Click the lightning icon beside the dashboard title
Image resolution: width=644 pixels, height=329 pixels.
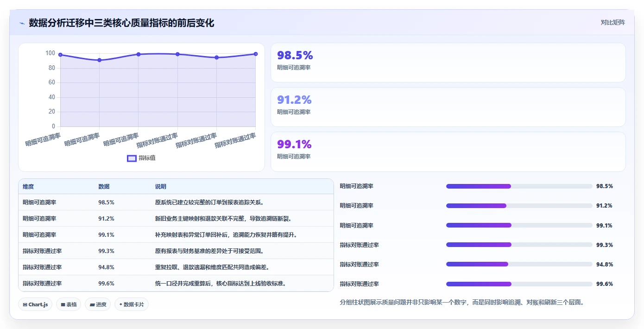(22, 23)
